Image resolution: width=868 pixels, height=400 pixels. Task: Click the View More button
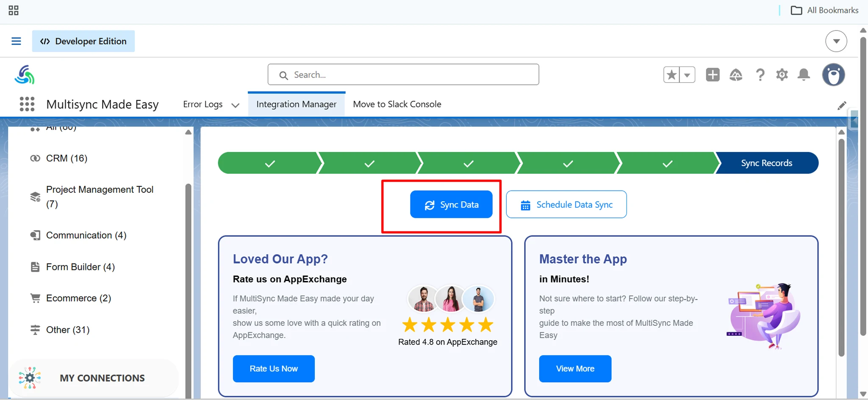tap(575, 369)
